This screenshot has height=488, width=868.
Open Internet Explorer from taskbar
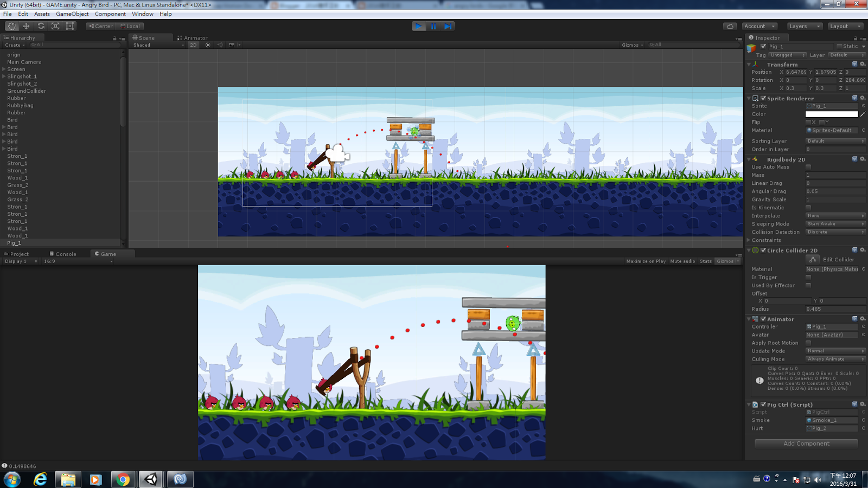pyautogui.click(x=40, y=479)
